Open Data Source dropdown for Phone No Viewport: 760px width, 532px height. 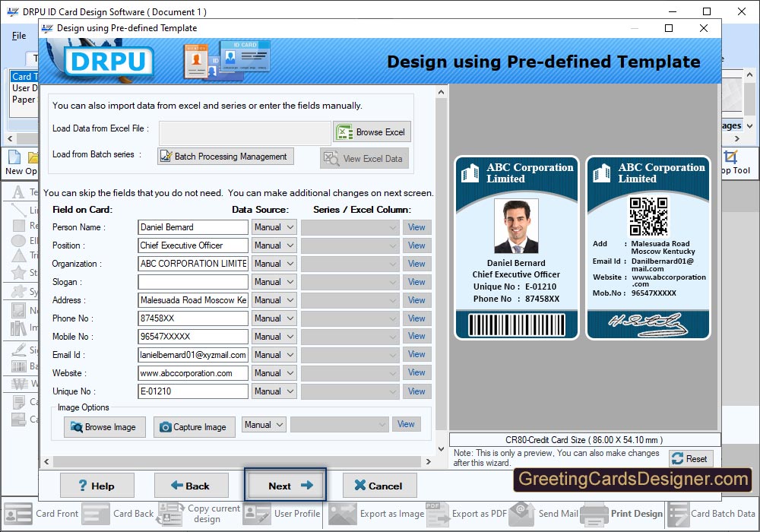(274, 318)
